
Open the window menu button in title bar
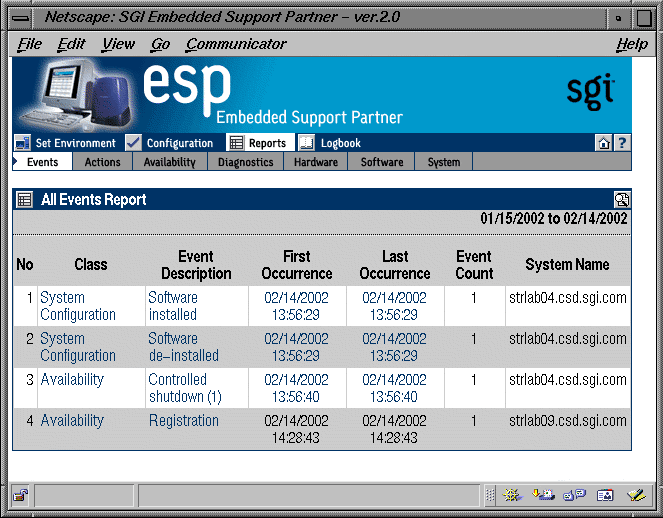tap(20, 18)
